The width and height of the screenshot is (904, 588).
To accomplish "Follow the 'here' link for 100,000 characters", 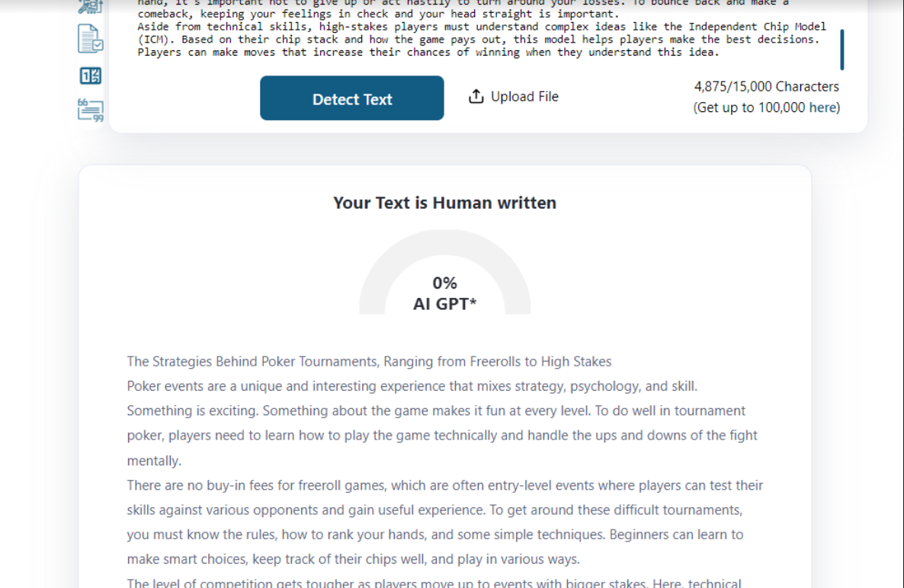I will pyautogui.click(x=824, y=107).
